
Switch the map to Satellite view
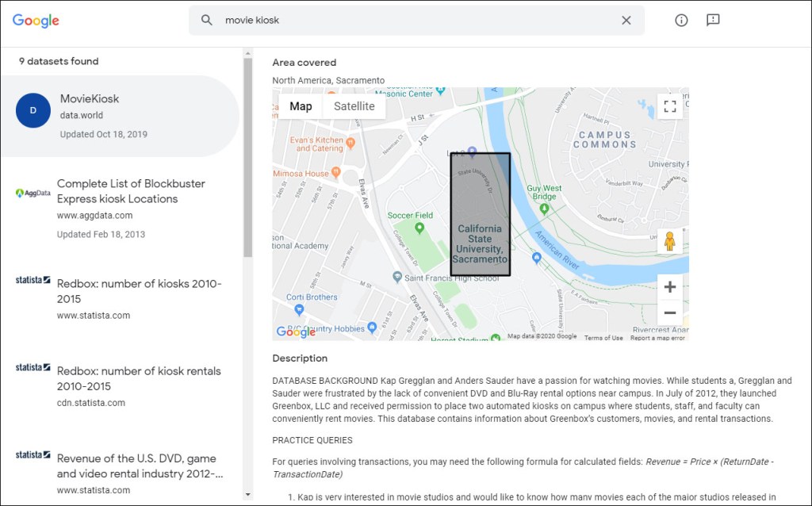(x=354, y=106)
